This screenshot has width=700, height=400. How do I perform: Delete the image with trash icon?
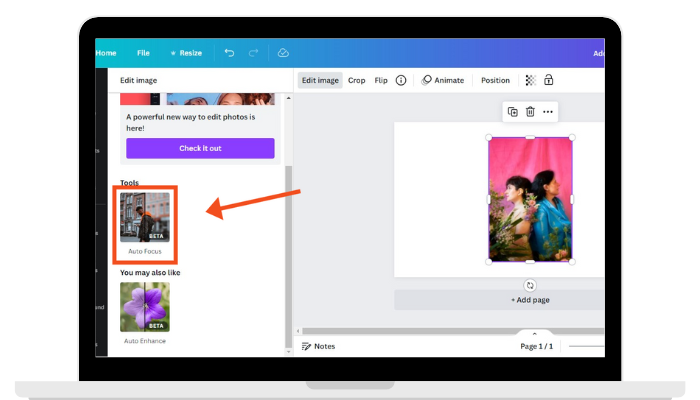point(530,112)
